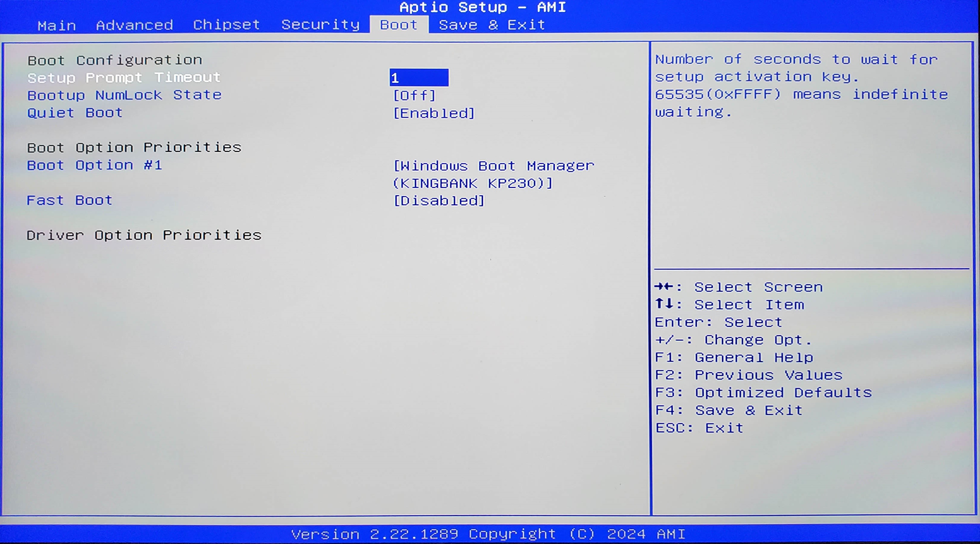
Task: Select the Fast Boot setting label
Action: (x=69, y=200)
